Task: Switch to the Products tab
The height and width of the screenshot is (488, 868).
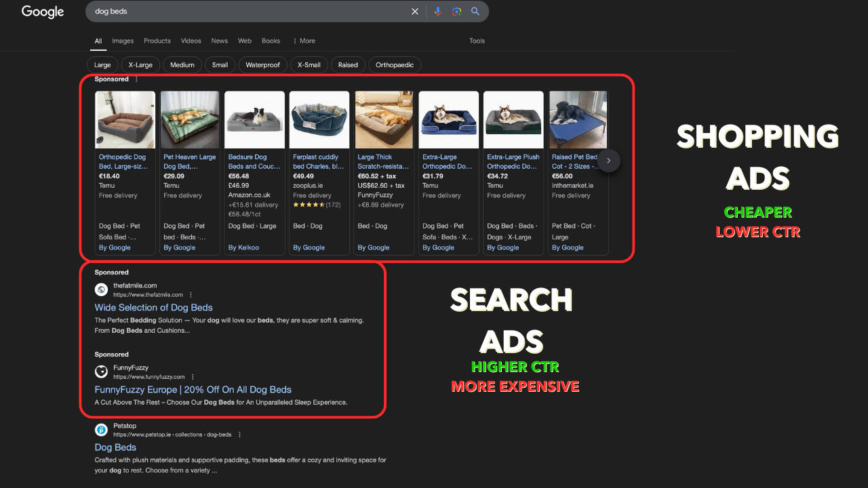Action: tap(157, 41)
